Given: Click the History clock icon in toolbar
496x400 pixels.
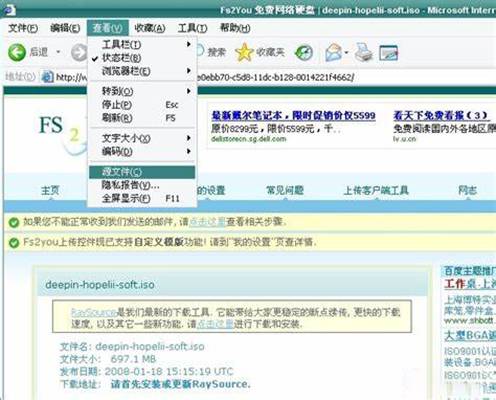Looking at the screenshot, I should coord(304,52).
